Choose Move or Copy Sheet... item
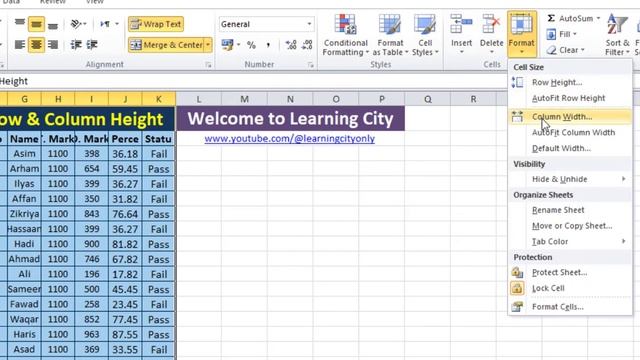The width and height of the screenshot is (640, 360). coord(570,226)
